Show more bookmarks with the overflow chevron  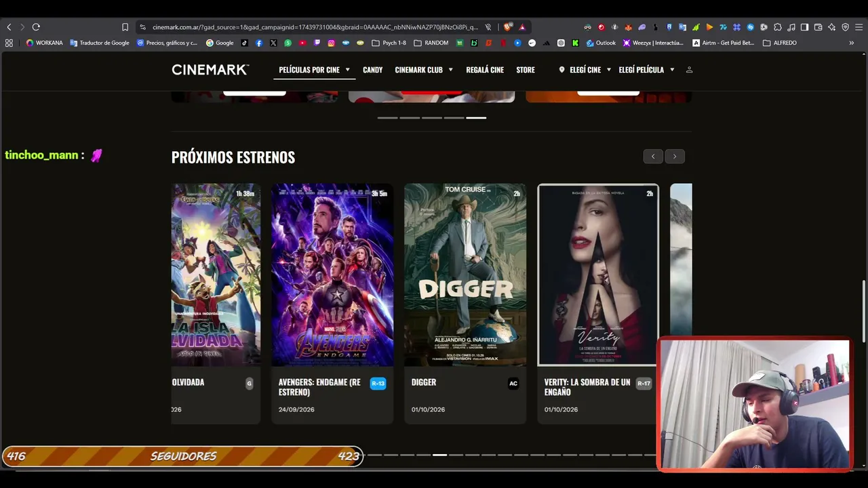852,43
